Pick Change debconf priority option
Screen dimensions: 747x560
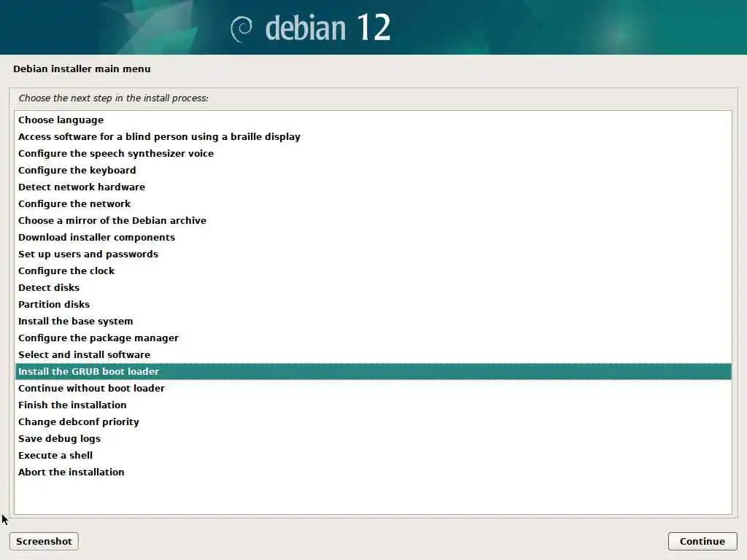coord(373,422)
